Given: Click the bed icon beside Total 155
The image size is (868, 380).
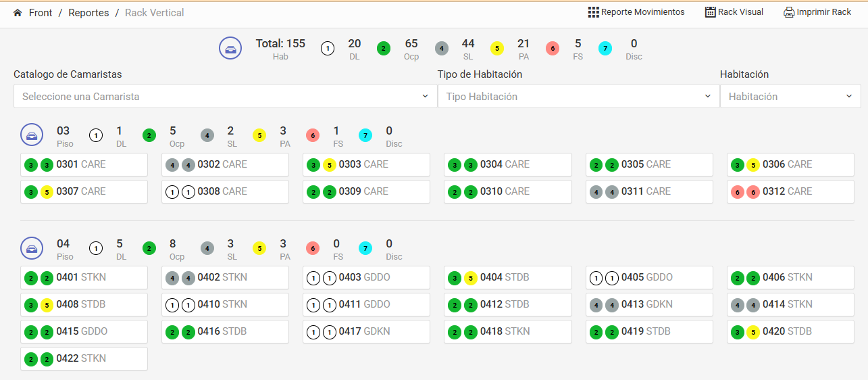Looking at the screenshot, I should tap(230, 49).
